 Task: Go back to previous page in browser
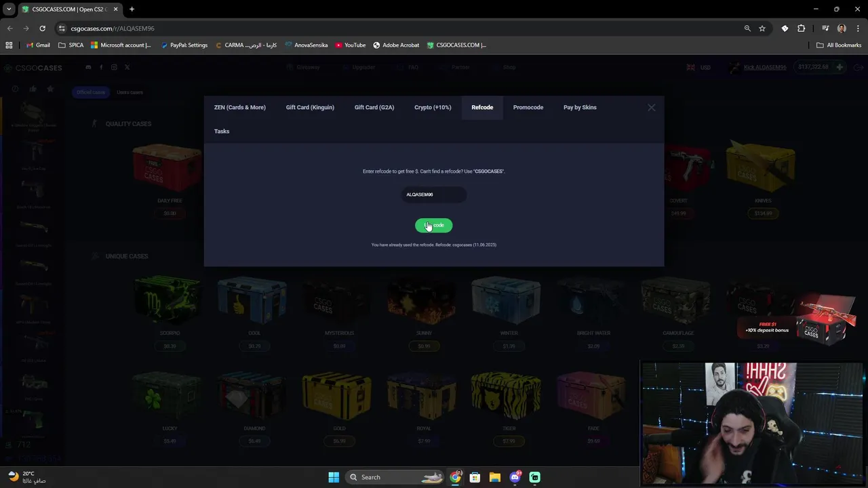10,28
